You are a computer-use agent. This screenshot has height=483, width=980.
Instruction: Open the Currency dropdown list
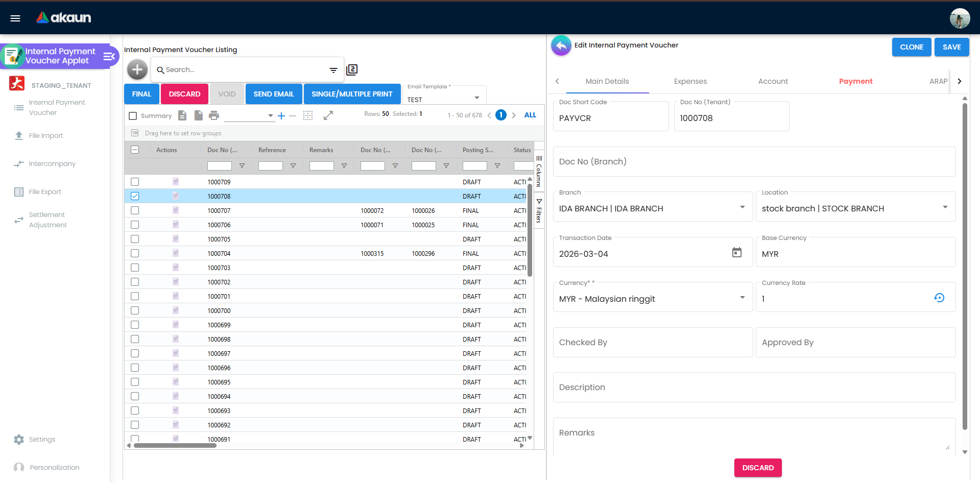click(x=742, y=298)
